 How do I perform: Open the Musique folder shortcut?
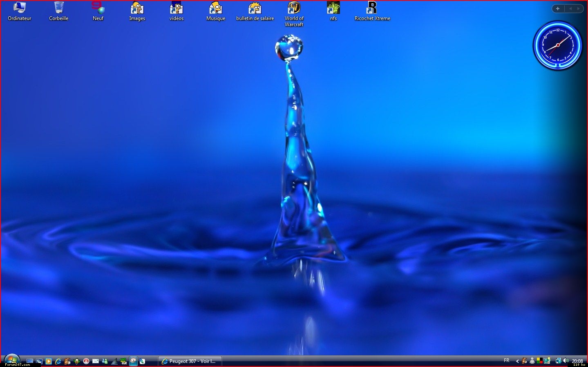215,8
